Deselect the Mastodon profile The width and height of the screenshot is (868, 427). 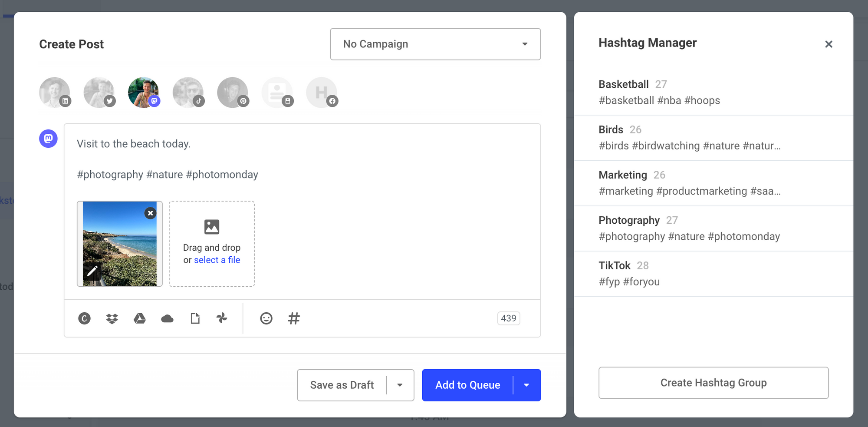144,92
